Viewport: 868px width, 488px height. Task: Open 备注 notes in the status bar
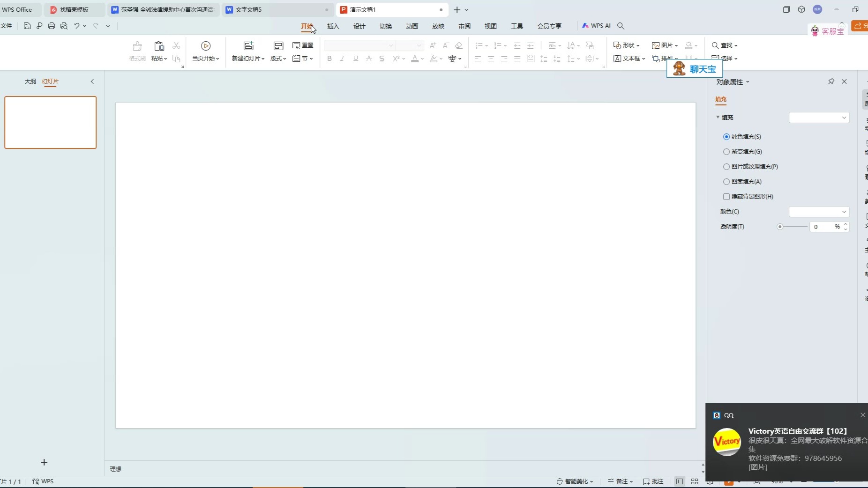620,481
